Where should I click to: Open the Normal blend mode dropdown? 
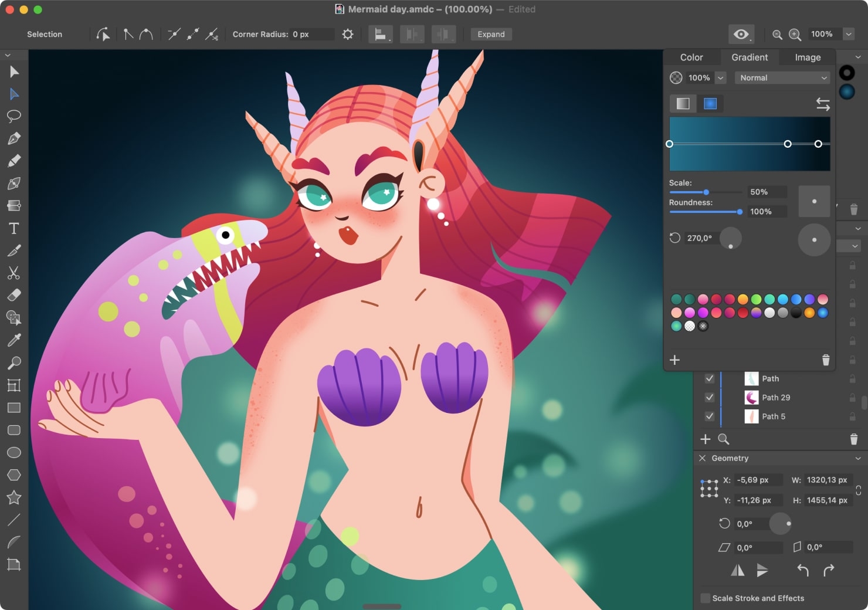coord(782,78)
